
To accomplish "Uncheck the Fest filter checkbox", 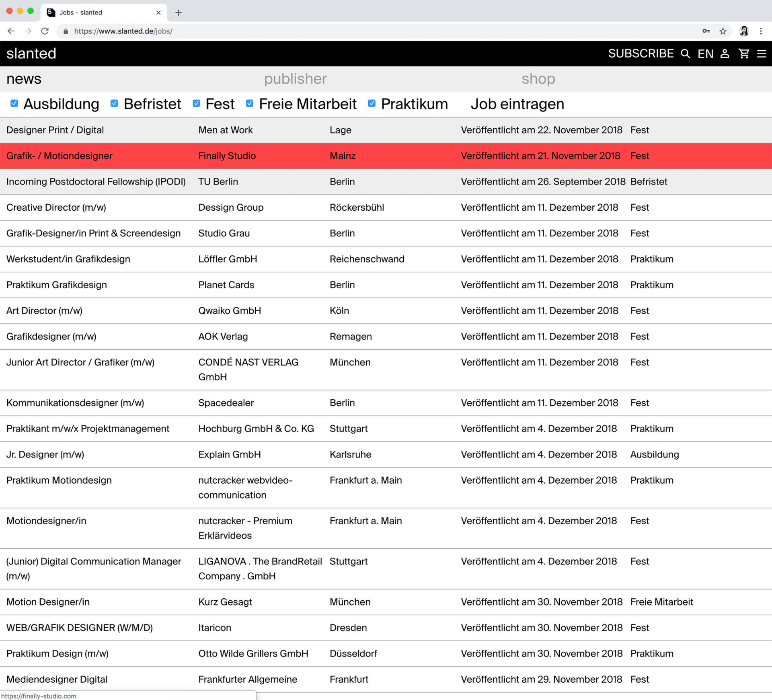I will [196, 103].
